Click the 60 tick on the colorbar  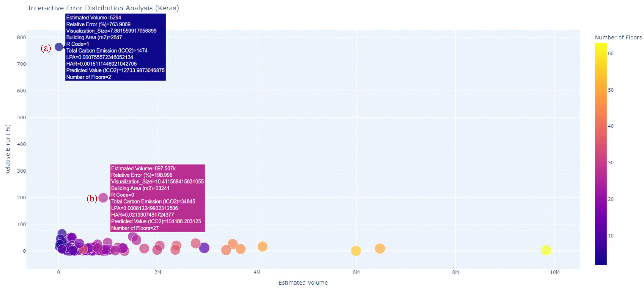[611, 53]
